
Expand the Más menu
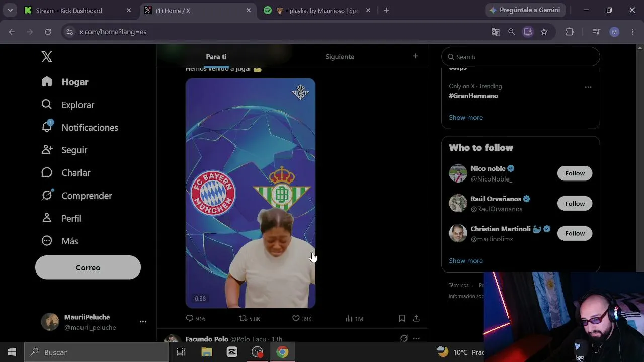pos(60,241)
